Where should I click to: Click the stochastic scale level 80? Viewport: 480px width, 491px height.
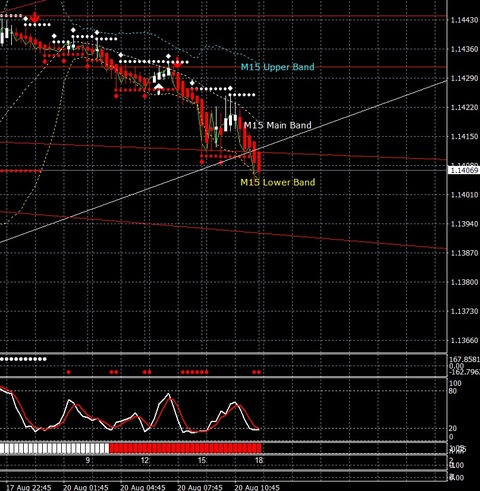click(x=453, y=391)
